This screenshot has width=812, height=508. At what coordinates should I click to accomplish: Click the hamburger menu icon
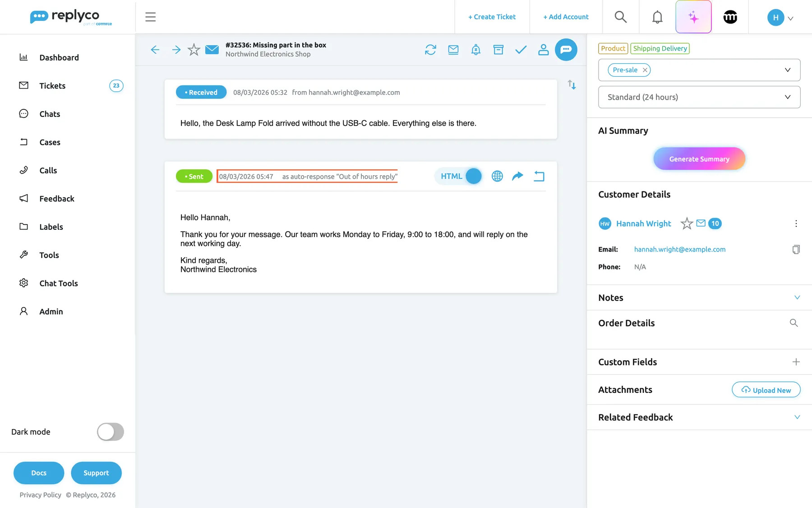pos(150,17)
